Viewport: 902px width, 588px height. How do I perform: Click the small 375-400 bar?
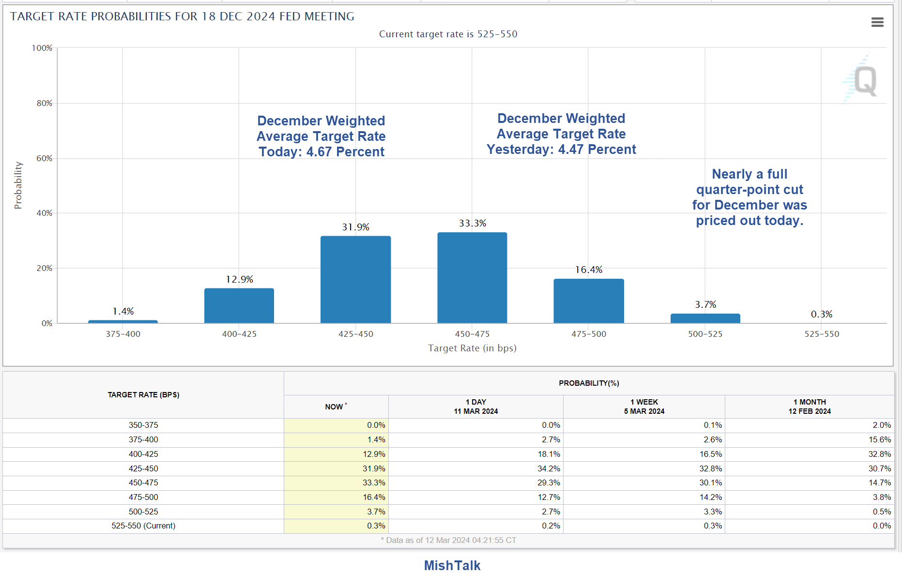pos(123,321)
